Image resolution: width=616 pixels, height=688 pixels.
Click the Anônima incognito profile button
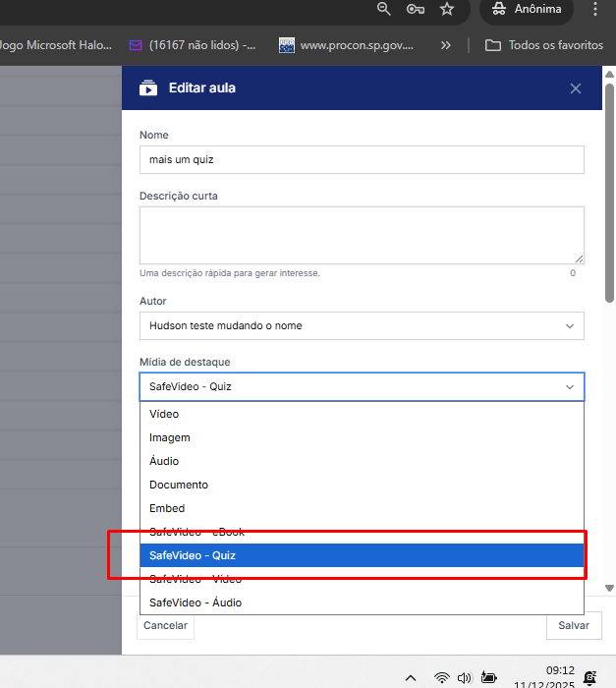coord(527,9)
